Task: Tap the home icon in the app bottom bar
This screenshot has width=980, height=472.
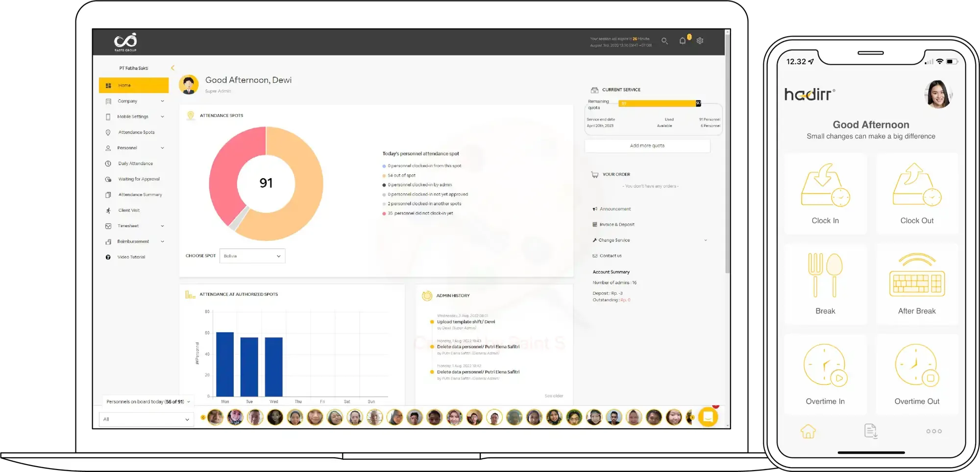Action: (808, 431)
